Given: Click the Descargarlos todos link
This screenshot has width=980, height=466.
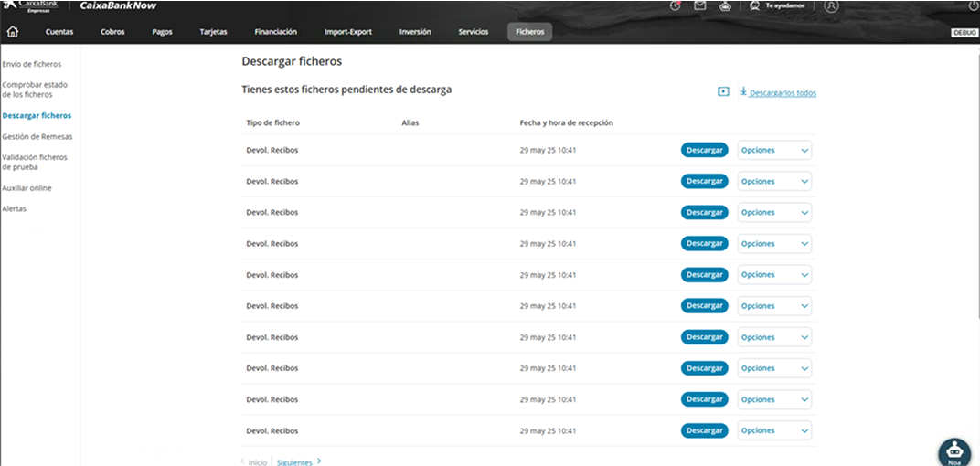Looking at the screenshot, I should click(x=782, y=93).
